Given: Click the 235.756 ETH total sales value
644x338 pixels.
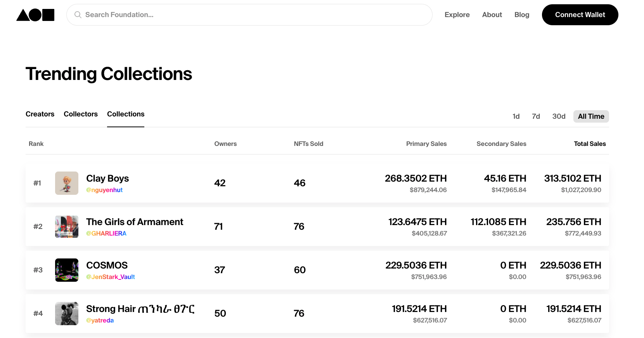Looking at the screenshot, I should click(x=574, y=222).
